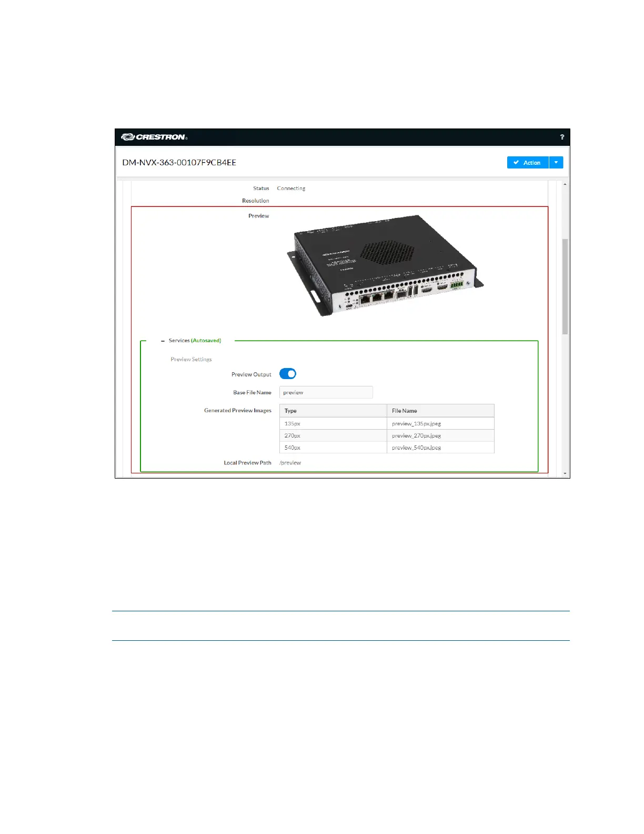This screenshot has height=834, width=644.
Task: Click the vertical scrollbar thumb
Action: [565, 286]
